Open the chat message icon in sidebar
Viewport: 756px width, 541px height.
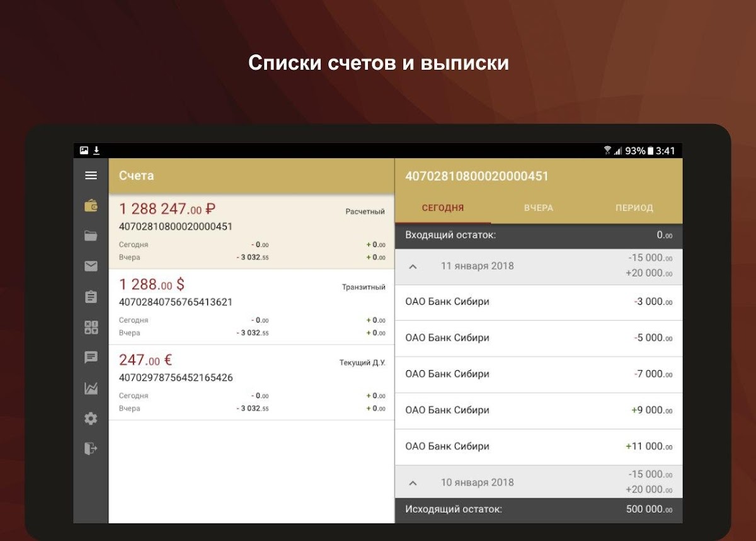[x=91, y=358]
